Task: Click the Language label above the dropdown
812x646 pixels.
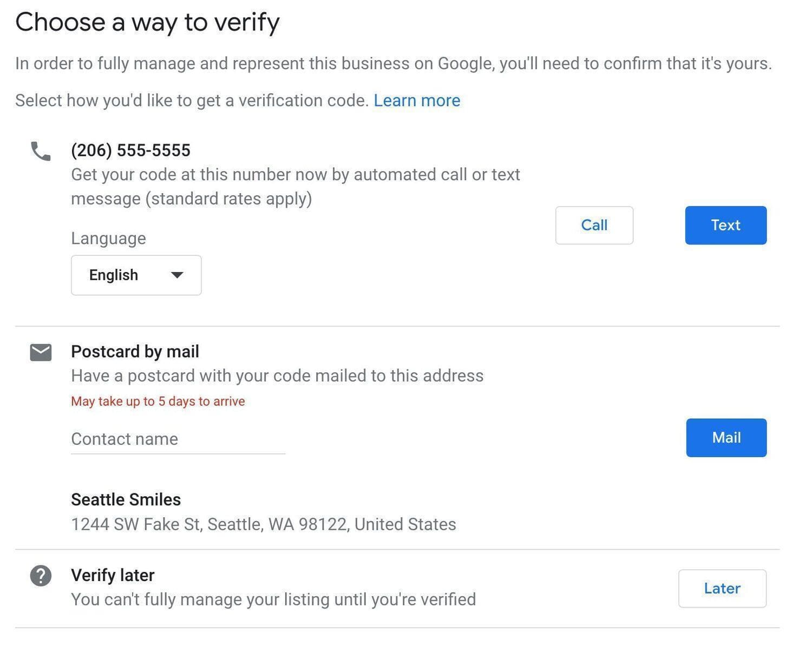Action: point(108,239)
